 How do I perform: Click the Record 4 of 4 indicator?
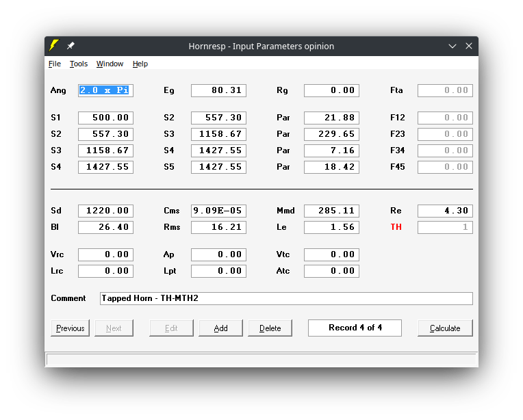coord(355,328)
